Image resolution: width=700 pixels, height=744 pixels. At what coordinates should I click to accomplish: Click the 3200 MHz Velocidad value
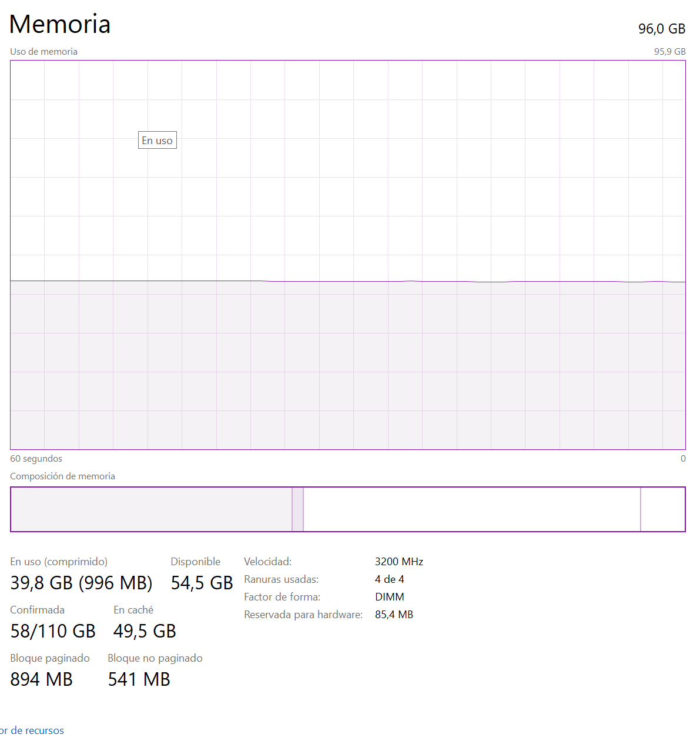398,562
